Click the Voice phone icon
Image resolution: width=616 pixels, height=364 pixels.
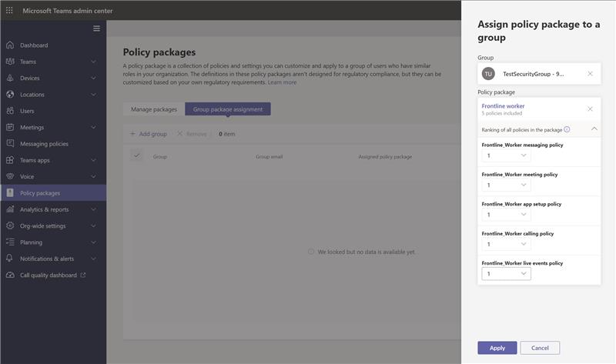pyautogui.click(x=10, y=177)
